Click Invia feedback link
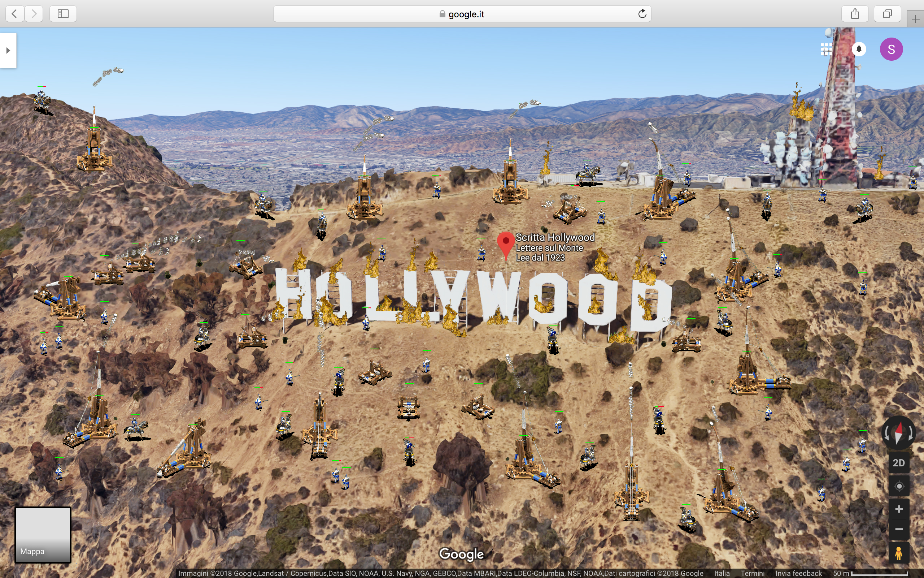The width and height of the screenshot is (924, 578). pos(798,573)
